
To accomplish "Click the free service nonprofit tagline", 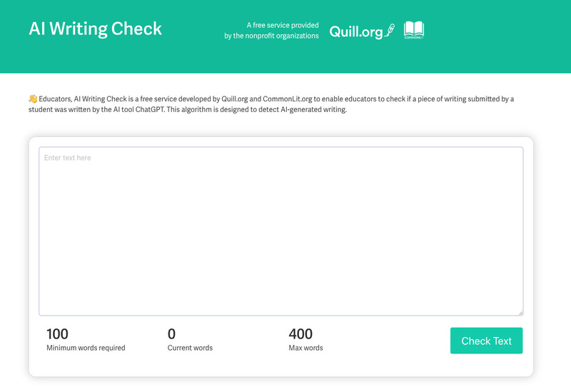I will click(271, 31).
